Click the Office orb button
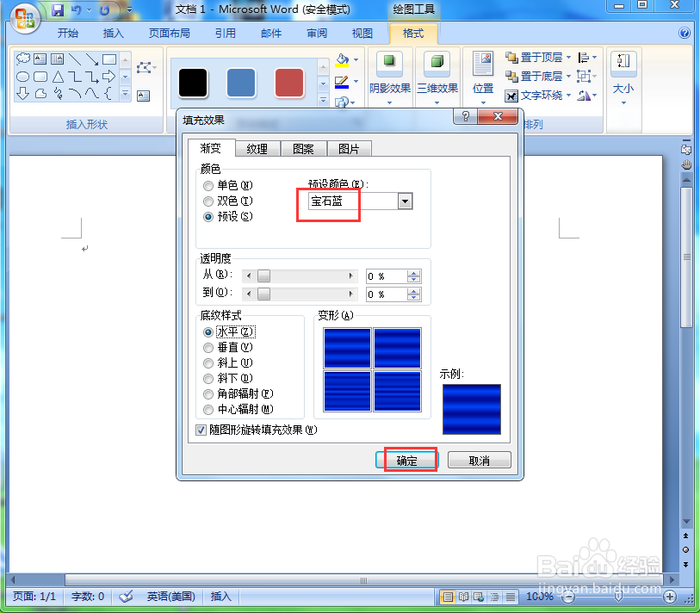This screenshot has height=613, width=700. click(x=25, y=18)
